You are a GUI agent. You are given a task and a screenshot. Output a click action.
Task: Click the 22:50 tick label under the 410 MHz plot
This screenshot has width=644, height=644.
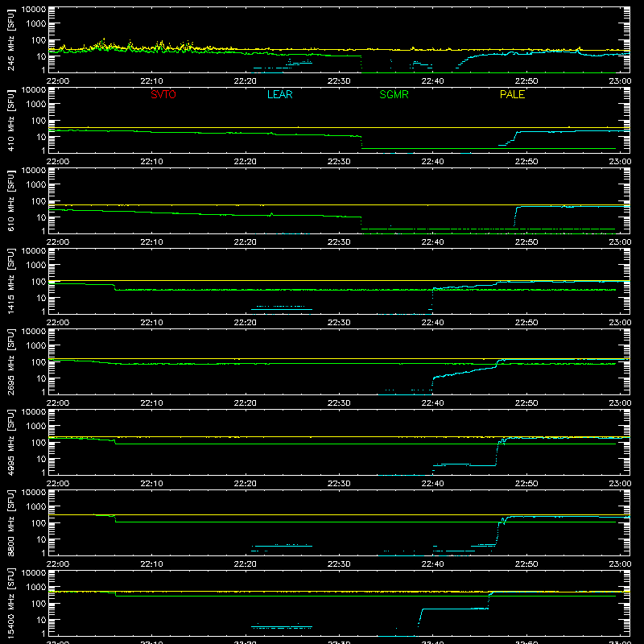(526, 162)
